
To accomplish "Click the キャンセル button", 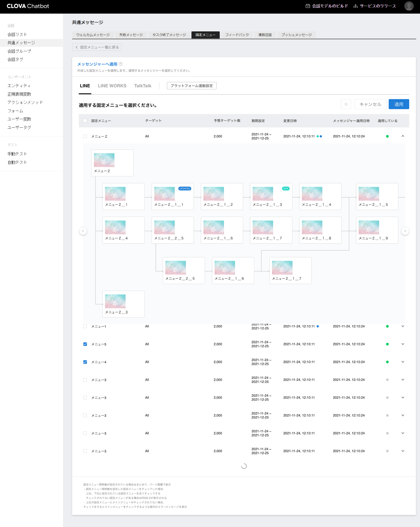I will coord(370,104).
